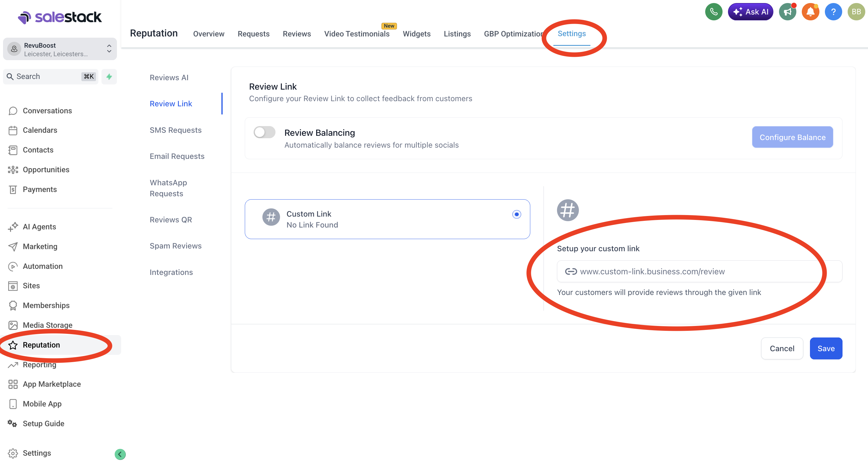
Task: Open Memberships in the sidebar
Action: (46, 305)
